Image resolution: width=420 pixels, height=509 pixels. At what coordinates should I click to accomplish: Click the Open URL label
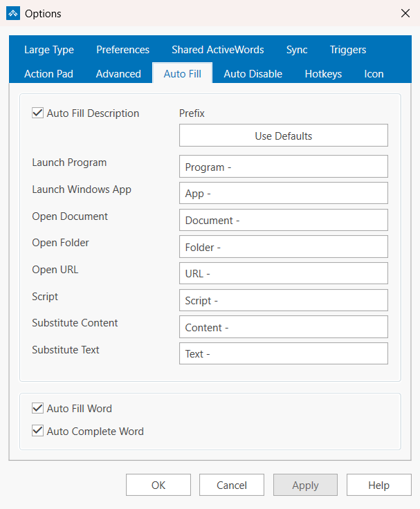coord(55,270)
